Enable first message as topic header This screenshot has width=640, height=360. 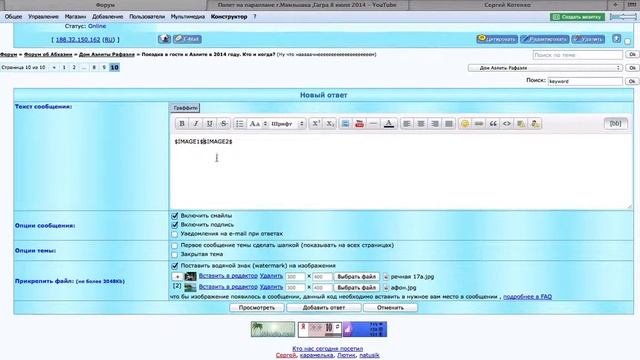tap(175, 246)
